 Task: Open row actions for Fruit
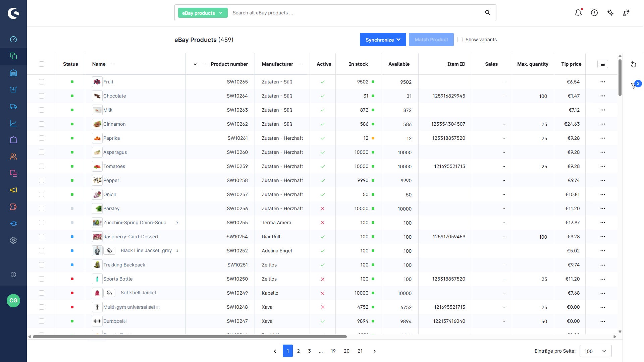point(603,82)
